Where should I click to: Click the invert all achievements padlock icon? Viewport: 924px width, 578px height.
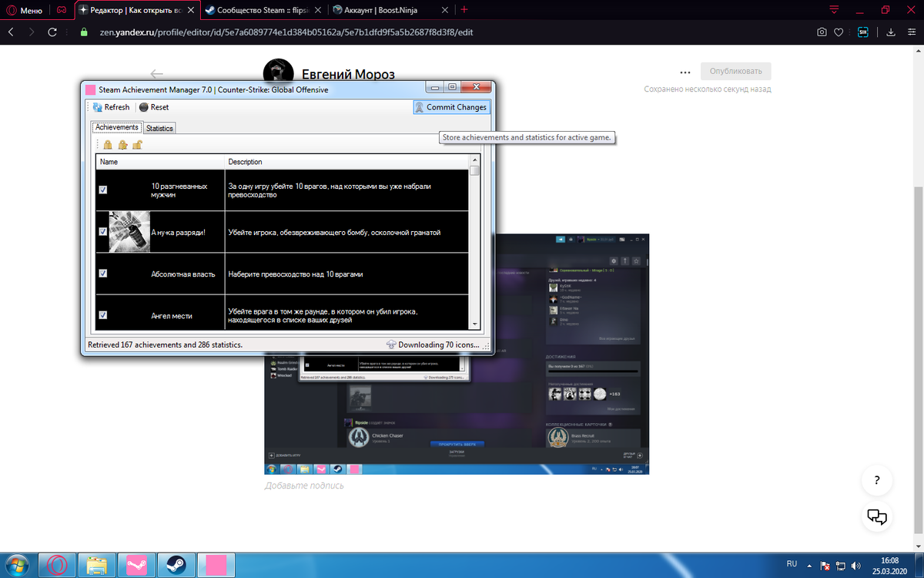pos(122,144)
